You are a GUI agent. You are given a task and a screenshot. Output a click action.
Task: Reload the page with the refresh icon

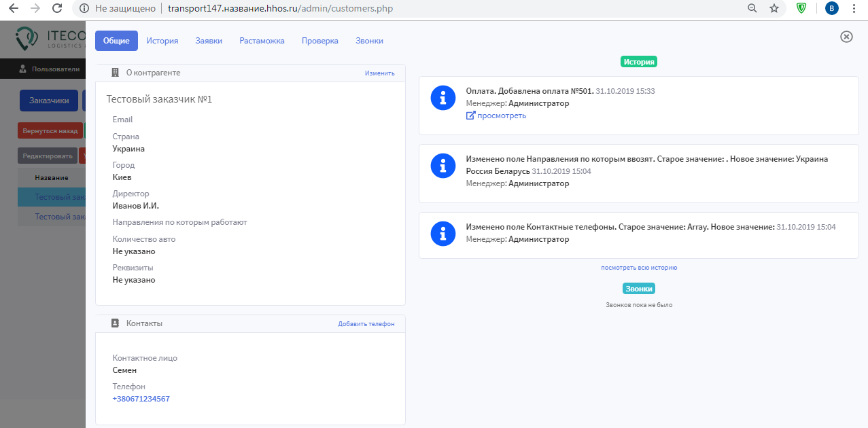tap(57, 9)
